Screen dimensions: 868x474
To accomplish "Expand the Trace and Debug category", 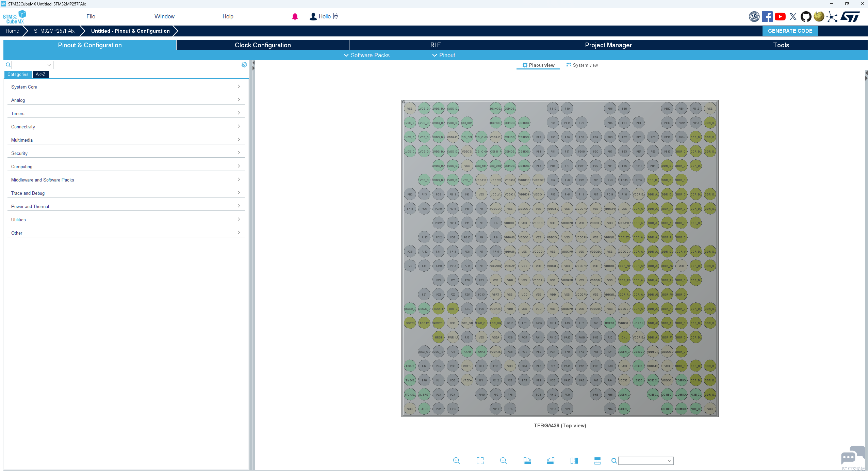I will click(126, 193).
